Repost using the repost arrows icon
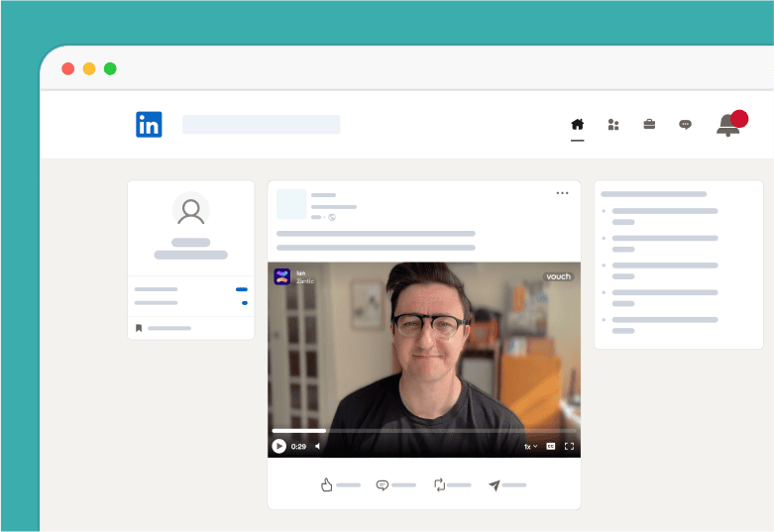 click(439, 485)
